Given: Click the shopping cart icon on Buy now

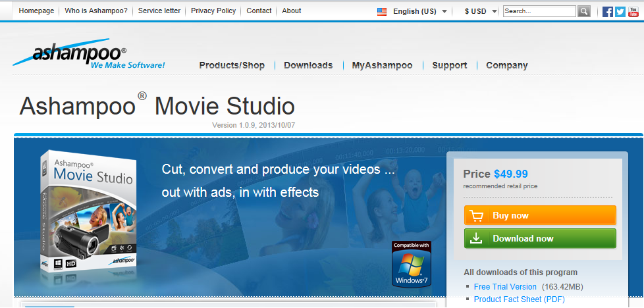Looking at the screenshot, I should tap(477, 216).
